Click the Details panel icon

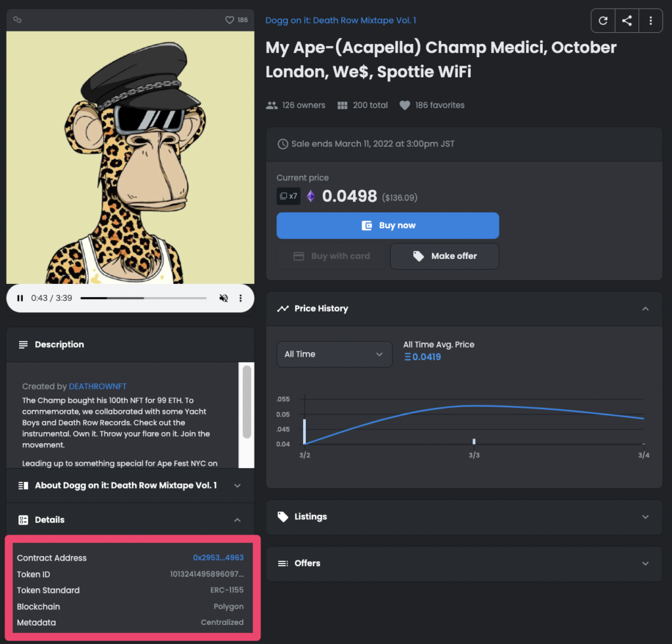coord(23,520)
